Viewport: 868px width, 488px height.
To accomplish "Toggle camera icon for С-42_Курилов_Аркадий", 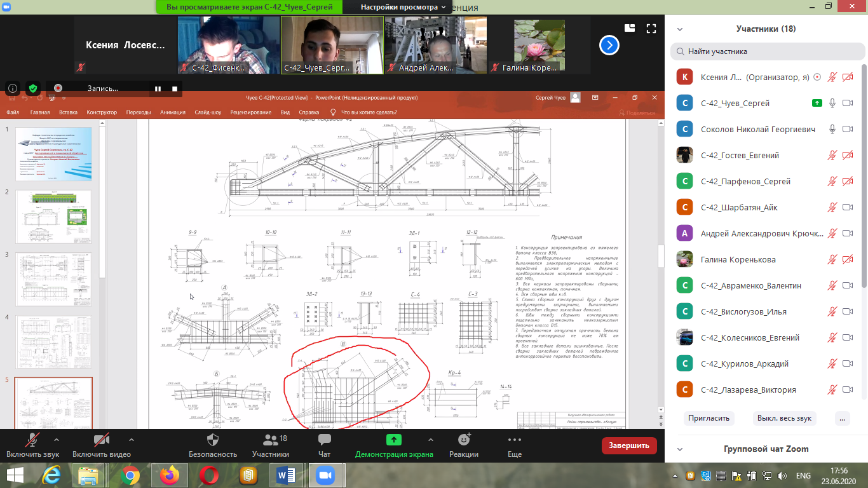I will point(848,363).
